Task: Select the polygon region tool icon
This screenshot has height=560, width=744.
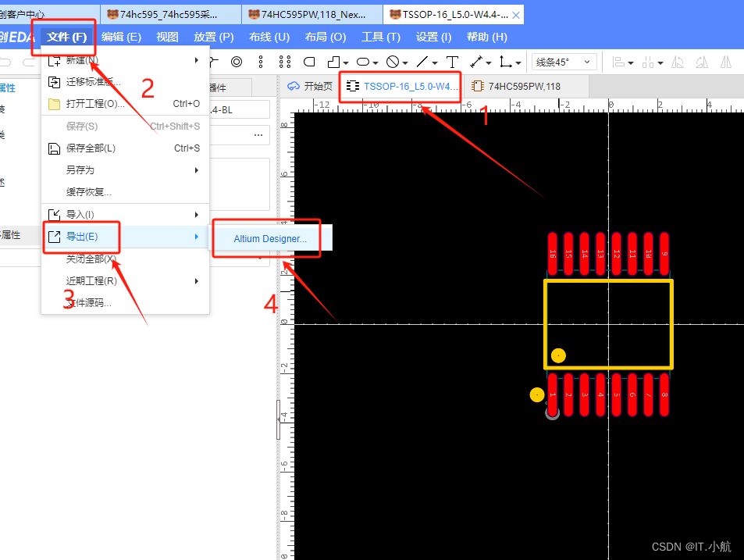Action: pos(334,62)
